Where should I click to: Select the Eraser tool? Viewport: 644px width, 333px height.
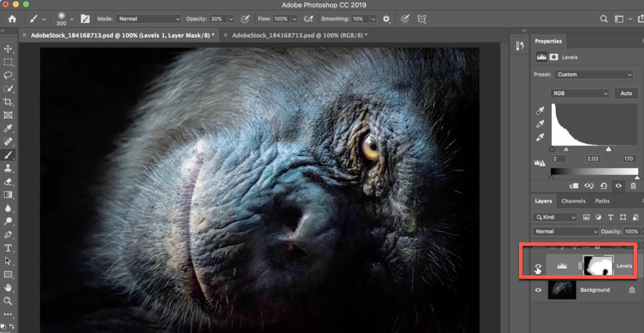8,182
